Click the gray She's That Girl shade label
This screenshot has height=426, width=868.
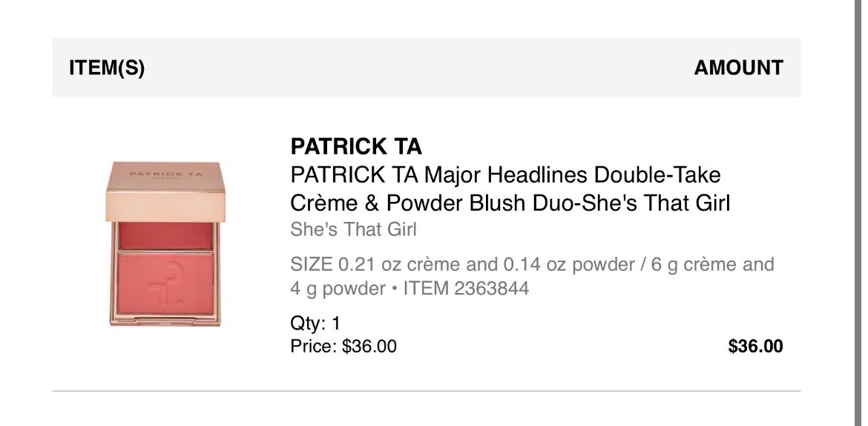point(353,230)
